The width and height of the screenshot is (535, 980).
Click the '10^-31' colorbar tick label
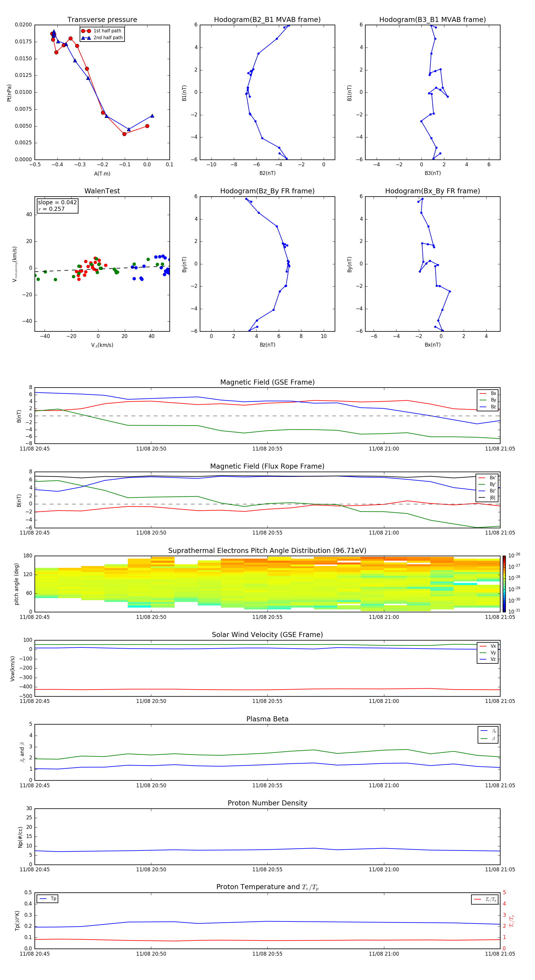(x=514, y=611)
